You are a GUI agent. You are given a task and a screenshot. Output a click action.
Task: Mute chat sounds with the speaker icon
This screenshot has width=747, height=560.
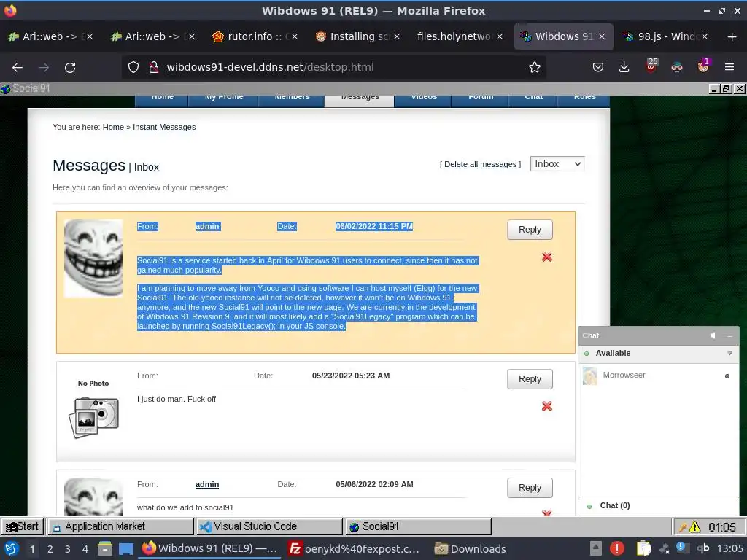713,335
